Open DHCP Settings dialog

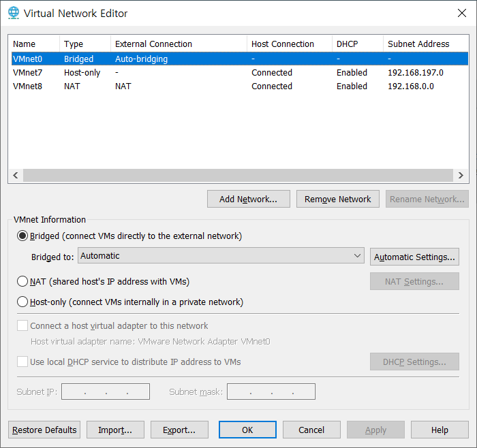[414, 362]
